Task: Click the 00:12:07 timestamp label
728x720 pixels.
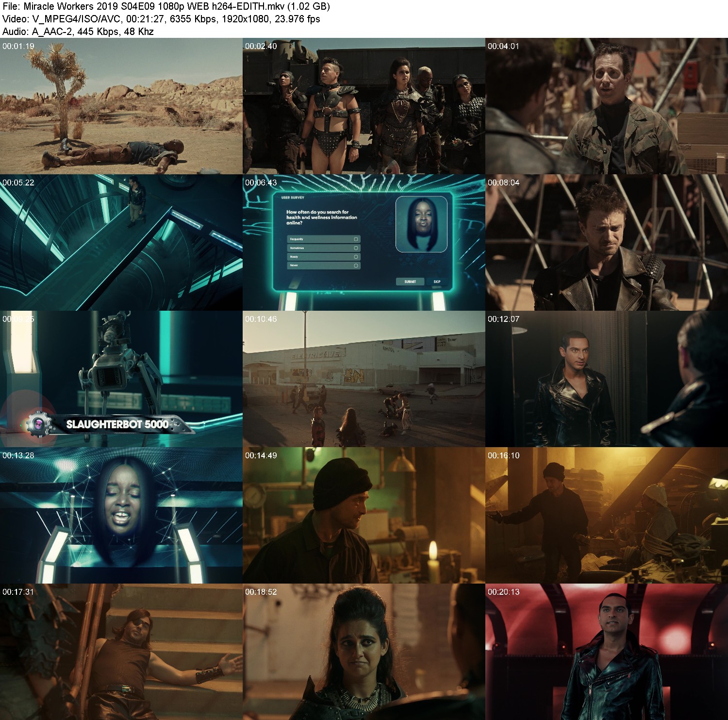Action: click(504, 319)
